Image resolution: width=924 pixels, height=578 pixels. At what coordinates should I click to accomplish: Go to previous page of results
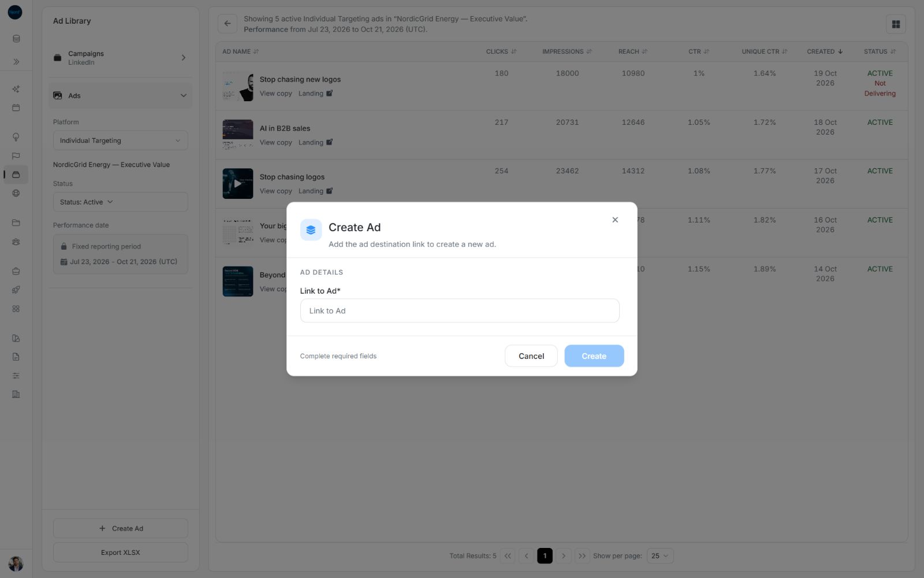point(526,556)
